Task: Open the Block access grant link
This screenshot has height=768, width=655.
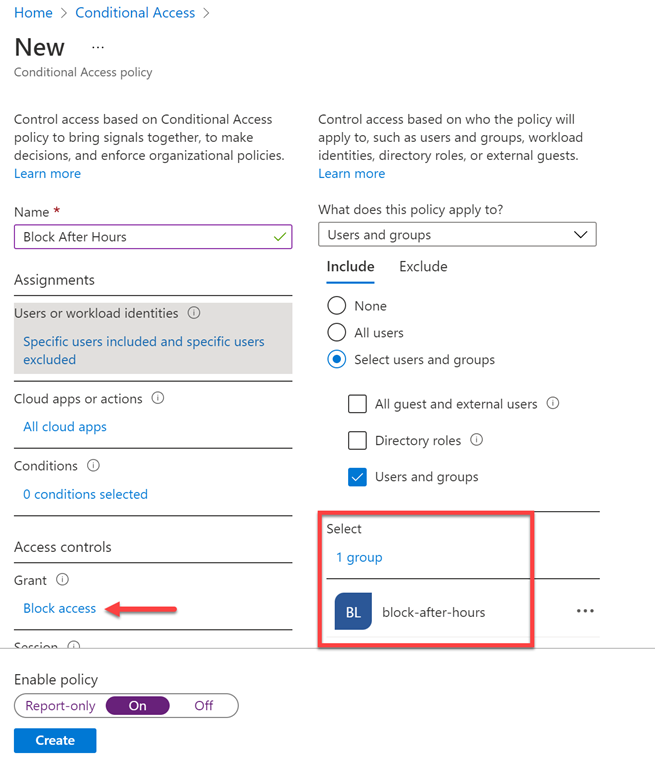Action: point(60,608)
